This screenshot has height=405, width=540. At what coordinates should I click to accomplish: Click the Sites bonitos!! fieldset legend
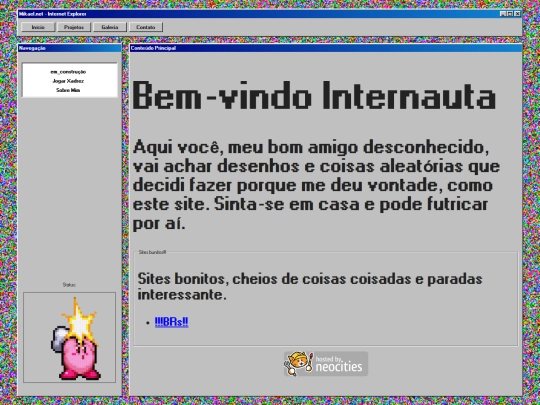(152, 252)
